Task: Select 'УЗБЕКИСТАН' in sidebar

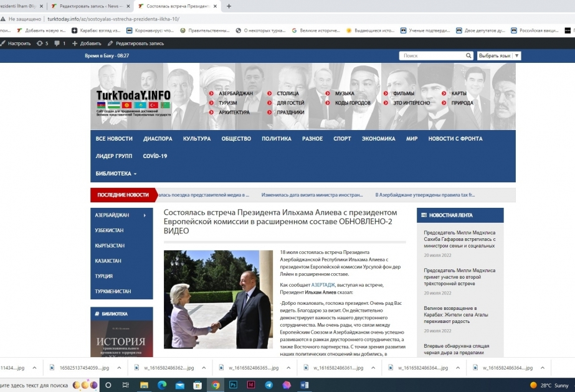Action: pyautogui.click(x=109, y=230)
